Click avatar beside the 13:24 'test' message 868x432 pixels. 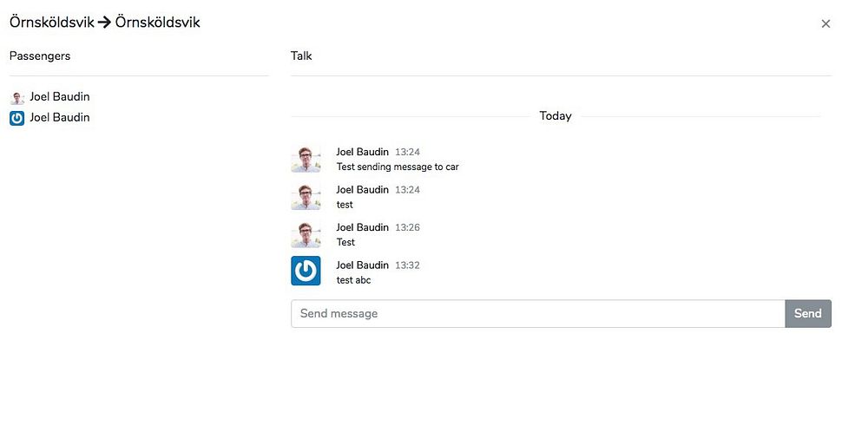click(x=306, y=196)
